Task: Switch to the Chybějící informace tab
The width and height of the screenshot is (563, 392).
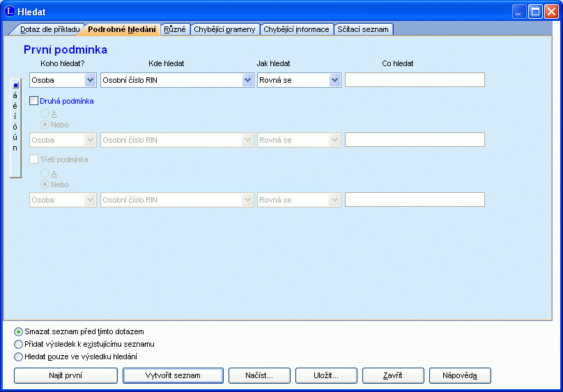Action: pyautogui.click(x=296, y=29)
